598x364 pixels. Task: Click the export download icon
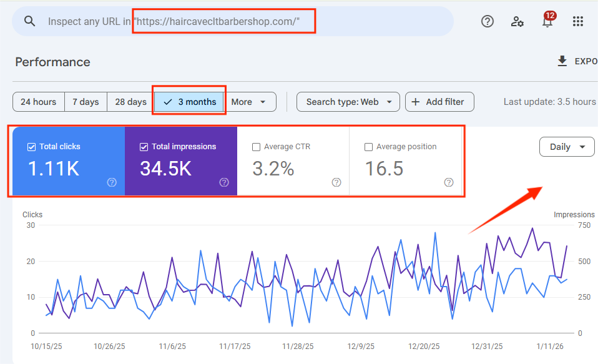[x=562, y=61]
